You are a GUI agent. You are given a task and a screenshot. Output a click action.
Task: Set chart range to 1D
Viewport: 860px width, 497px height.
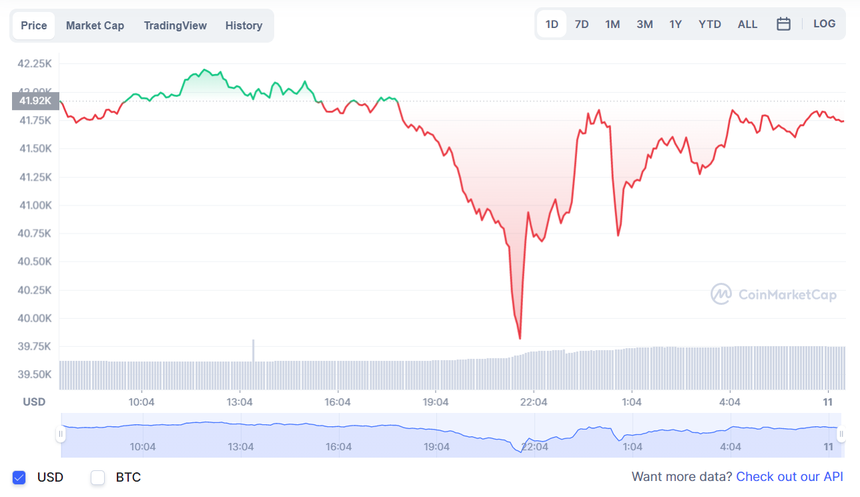pos(552,24)
